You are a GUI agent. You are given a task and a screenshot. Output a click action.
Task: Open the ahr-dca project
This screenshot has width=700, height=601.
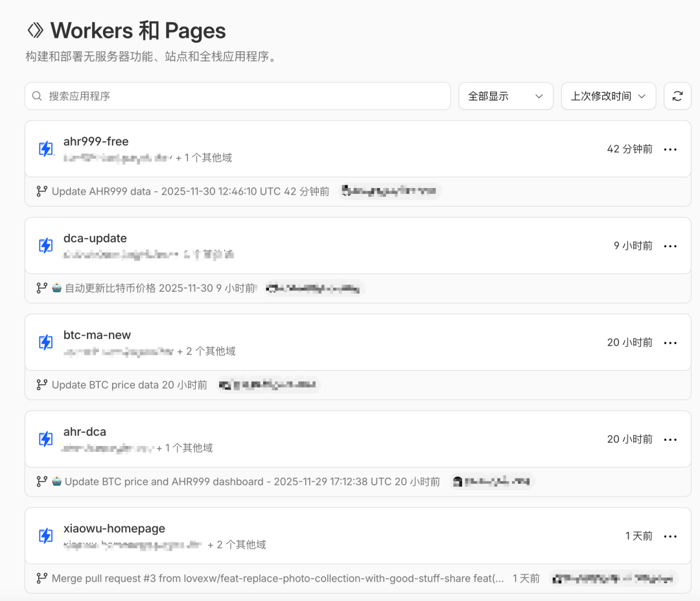coord(85,432)
